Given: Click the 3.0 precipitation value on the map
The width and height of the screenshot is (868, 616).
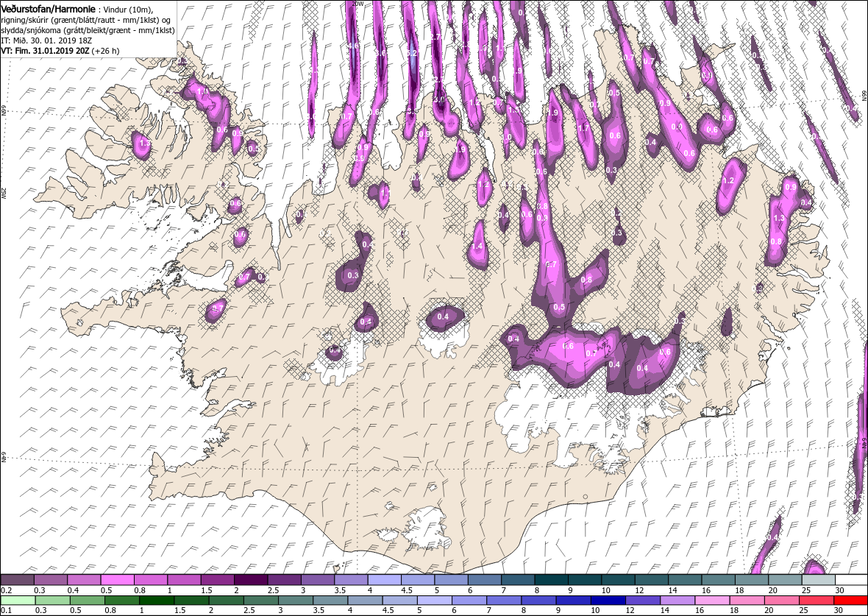Looking at the screenshot, I should pyautogui.click(x=439, y=99).
